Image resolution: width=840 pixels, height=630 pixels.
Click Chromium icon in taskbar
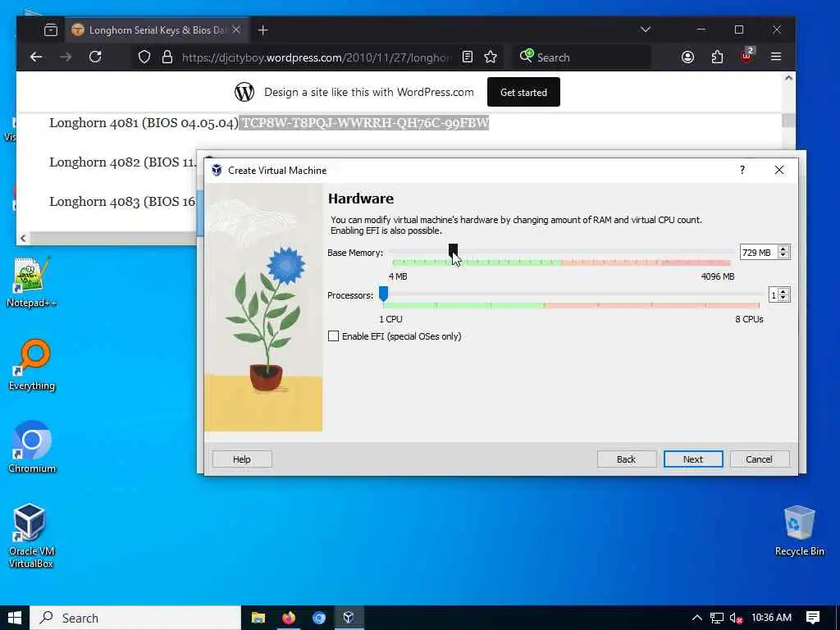(319, 618)
